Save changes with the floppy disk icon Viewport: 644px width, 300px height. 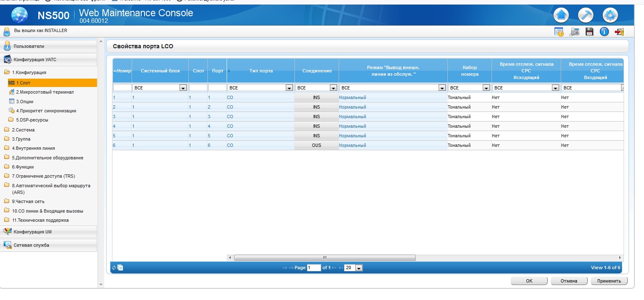[589, 32]
